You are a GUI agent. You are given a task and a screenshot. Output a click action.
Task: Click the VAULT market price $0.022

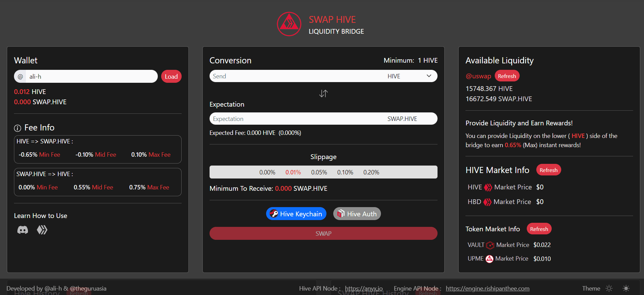(x=542, y=245)
